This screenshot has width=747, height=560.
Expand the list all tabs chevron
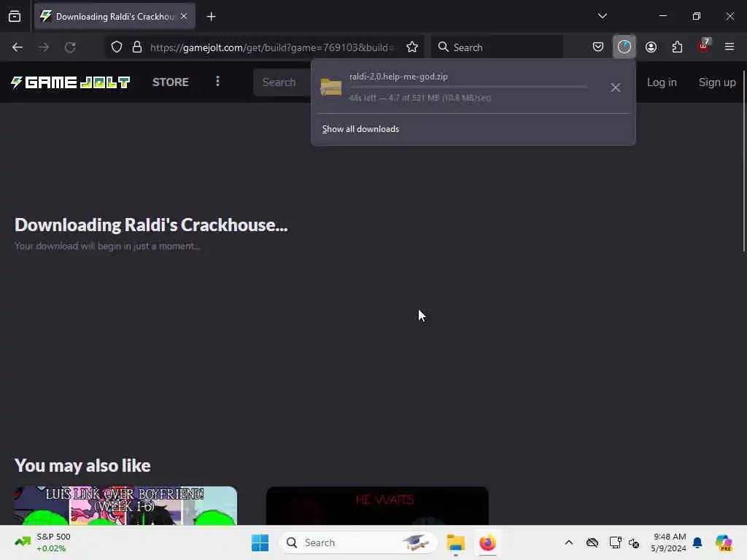[602, 16]
